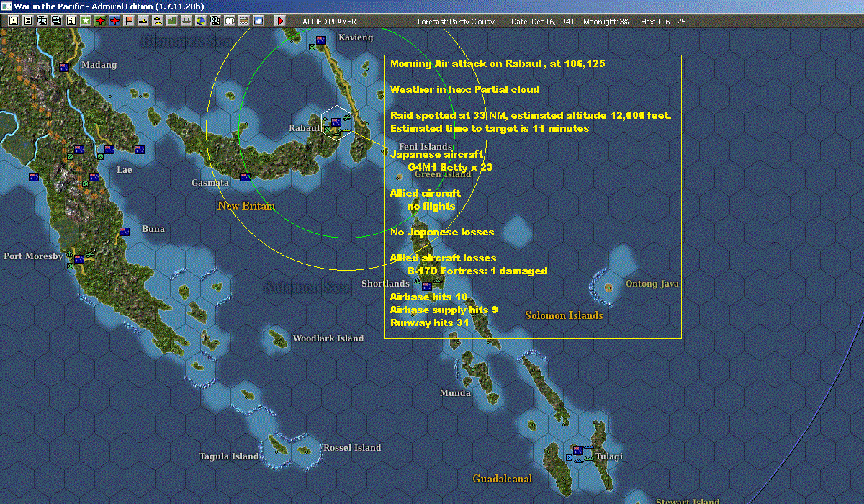
Task: Click the Tagula Island label
Action: tap(229, 456)
